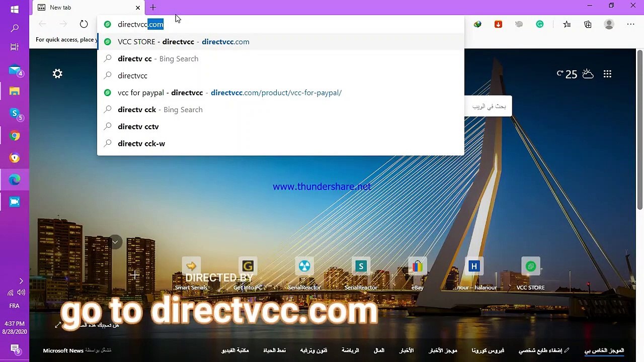The height and width of the screenshot is (362, 644).
Task: Select the New tab browser tab
Action: (x=89, y=8)
